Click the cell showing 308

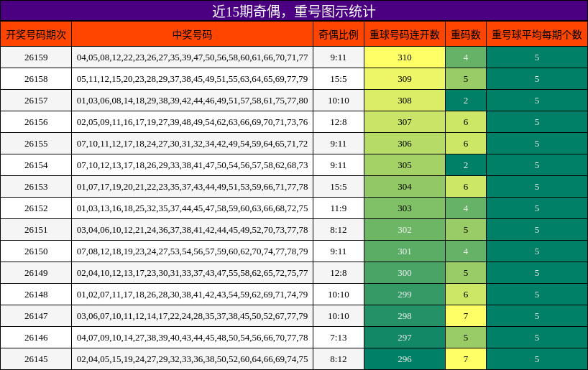pos(405,101)
